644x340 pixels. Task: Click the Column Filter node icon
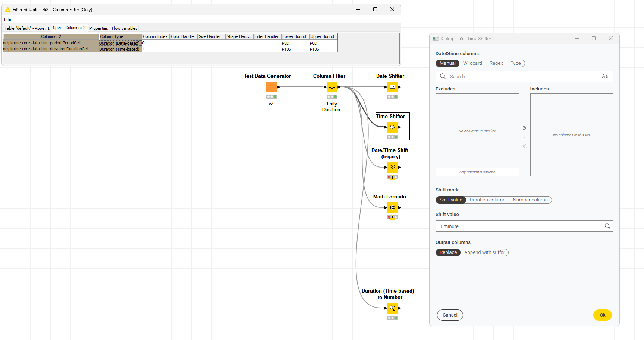point(332,87)
